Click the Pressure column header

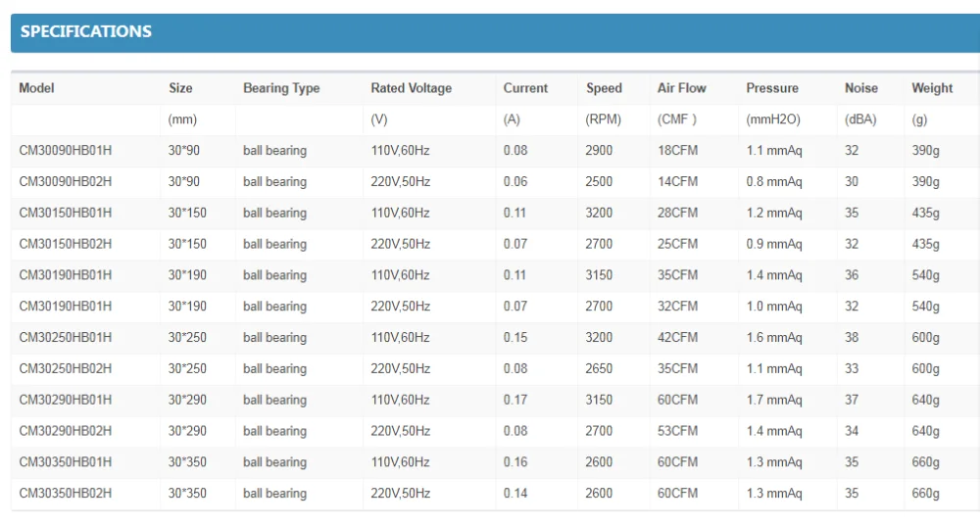(772, 88)
